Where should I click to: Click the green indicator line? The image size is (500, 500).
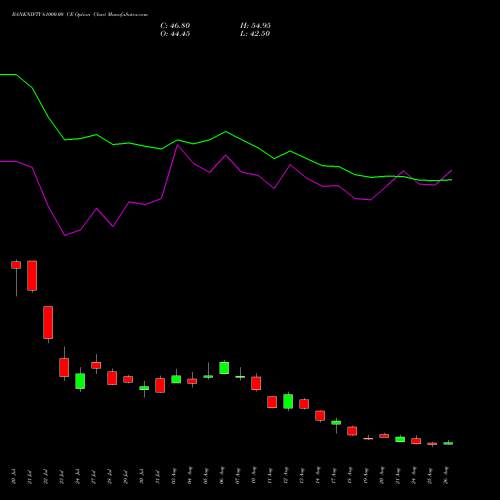[226, 132]
